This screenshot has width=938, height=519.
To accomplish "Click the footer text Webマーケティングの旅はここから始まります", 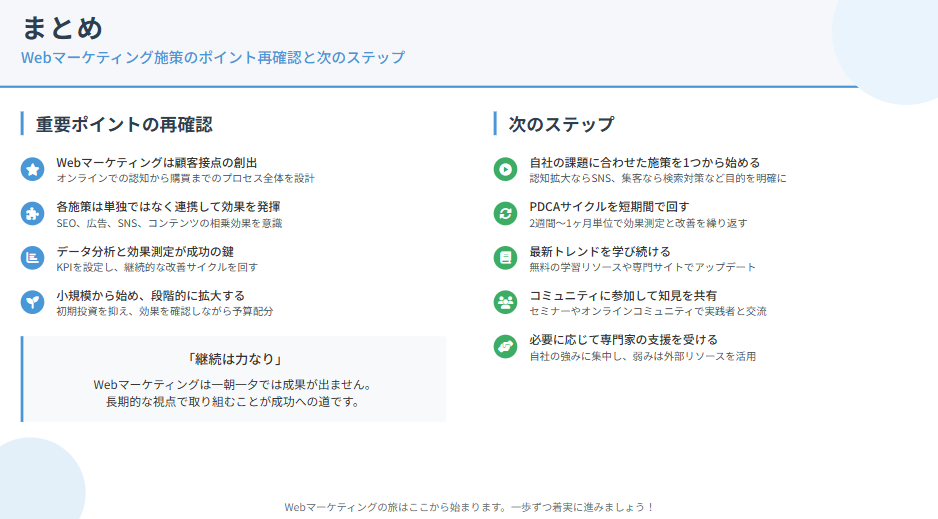I will pyautogui.click(x=469, y=507).
